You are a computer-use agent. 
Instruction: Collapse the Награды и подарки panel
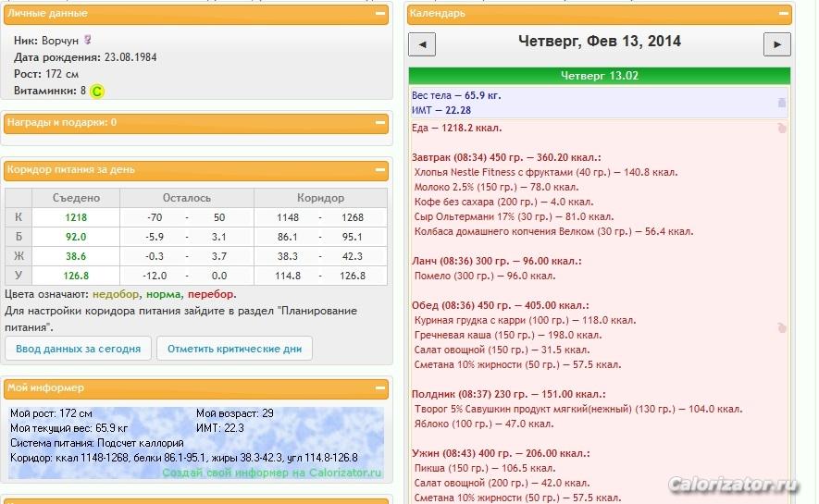pos(380,123)
